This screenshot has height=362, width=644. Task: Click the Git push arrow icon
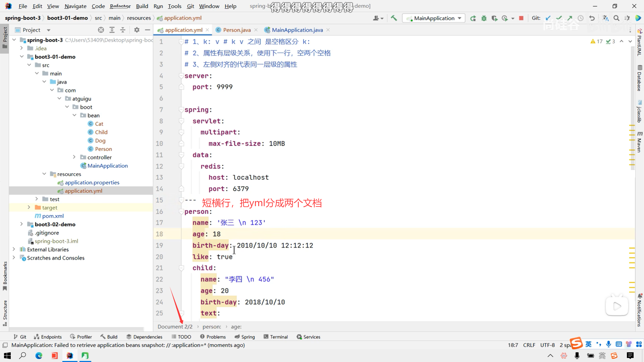click(570, 18)
